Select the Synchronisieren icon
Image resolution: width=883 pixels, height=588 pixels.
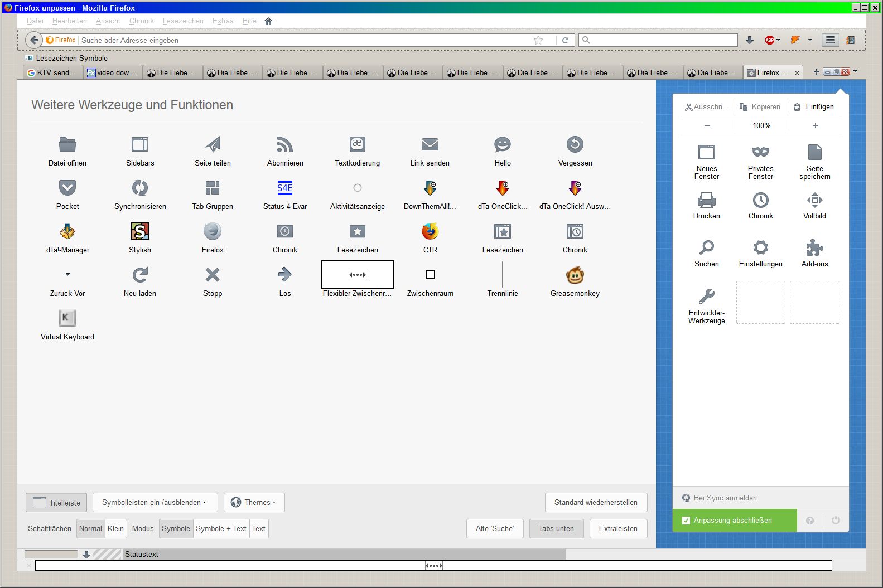[140, 188]
